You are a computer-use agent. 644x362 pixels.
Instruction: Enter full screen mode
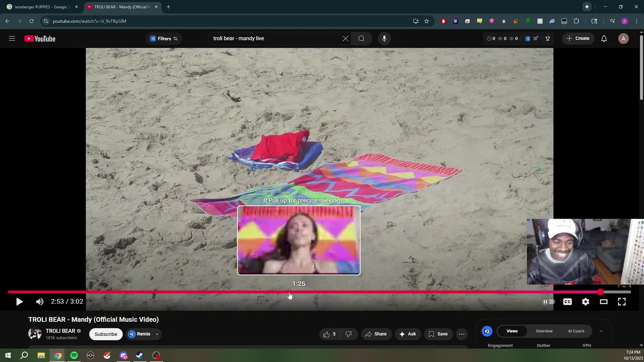(622, 302)
